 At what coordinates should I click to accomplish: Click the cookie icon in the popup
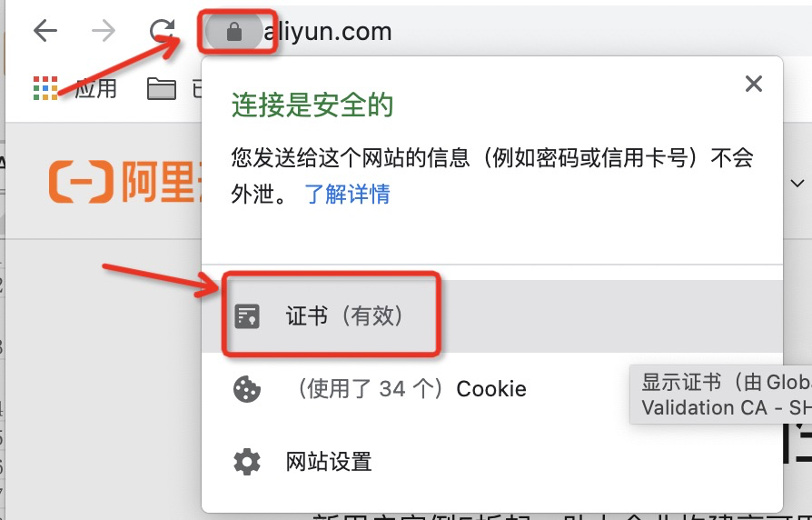247,389
